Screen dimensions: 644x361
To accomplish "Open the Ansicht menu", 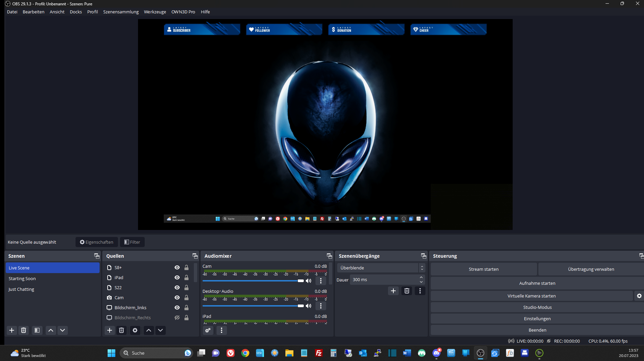I will tap(57, 12).
